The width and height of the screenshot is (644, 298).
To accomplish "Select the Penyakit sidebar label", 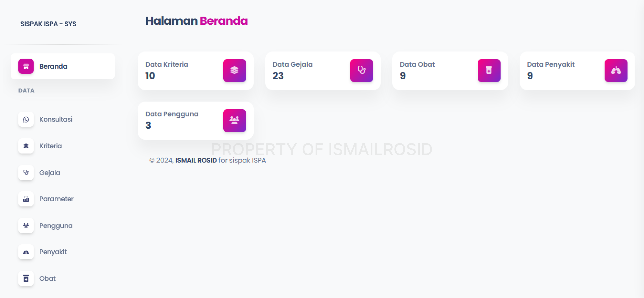I will tap(53, 252).
